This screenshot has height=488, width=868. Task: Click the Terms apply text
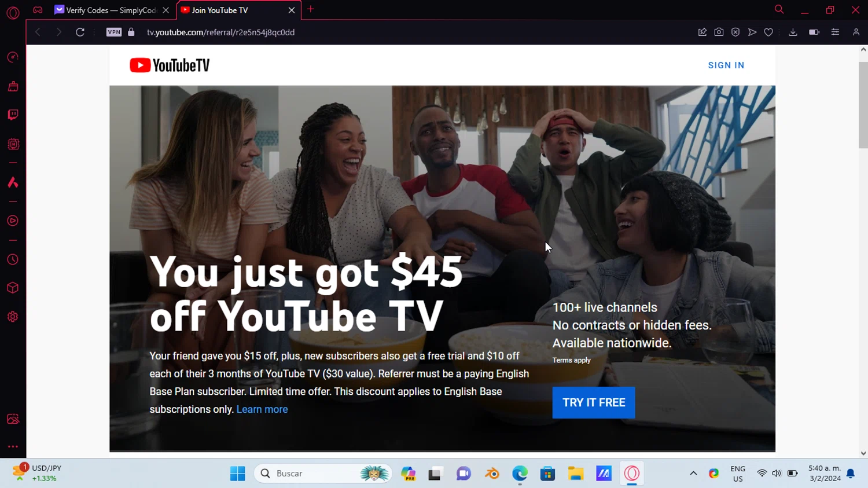[x=571, y=360]
